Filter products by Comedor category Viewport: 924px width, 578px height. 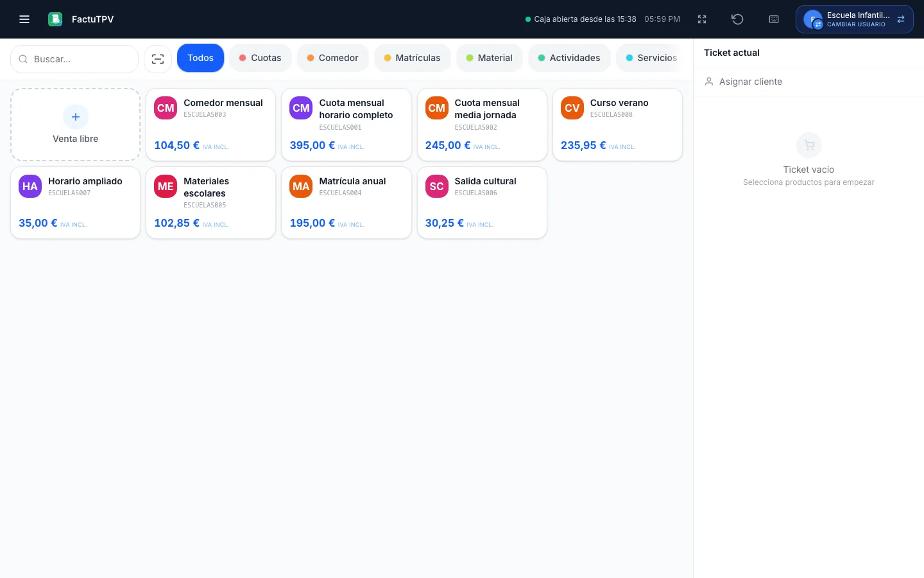tap(332, 58)
